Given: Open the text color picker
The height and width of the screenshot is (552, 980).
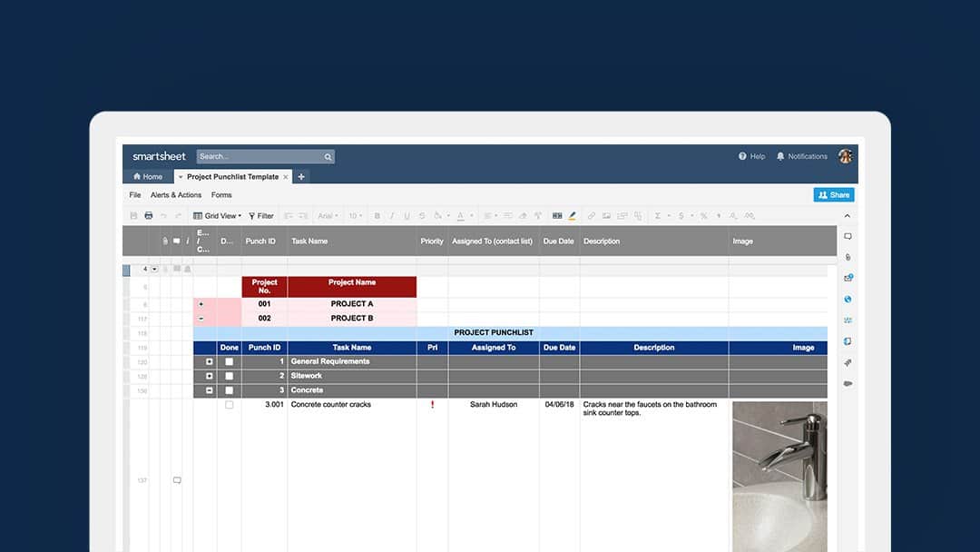Looking at the screenshot, I should 463,216.
